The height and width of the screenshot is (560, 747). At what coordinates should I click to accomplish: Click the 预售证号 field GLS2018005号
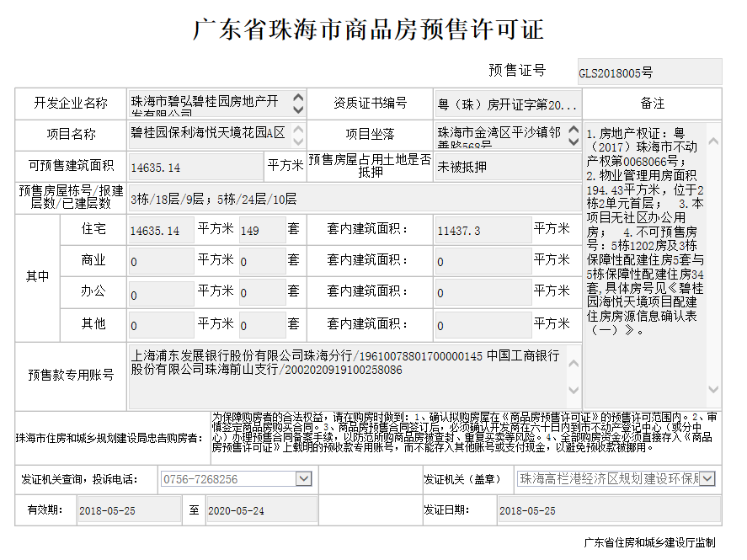click(648, 72)
